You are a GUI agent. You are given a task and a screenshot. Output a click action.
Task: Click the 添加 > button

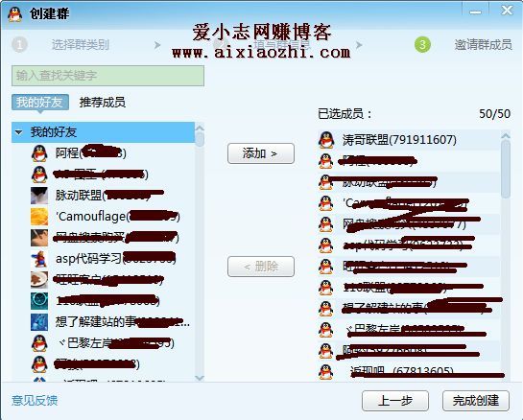point(261,153)
